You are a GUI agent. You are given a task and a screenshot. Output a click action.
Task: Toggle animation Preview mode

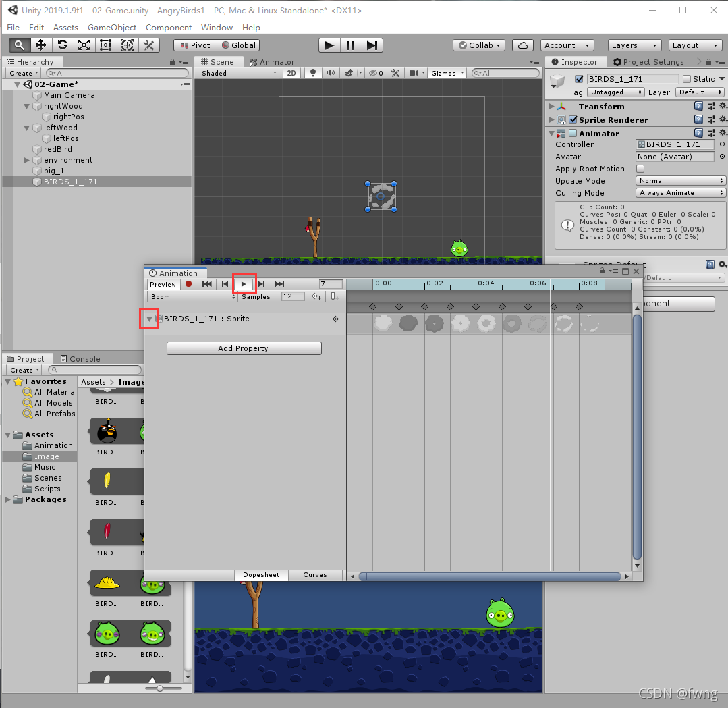coord(163,284)
